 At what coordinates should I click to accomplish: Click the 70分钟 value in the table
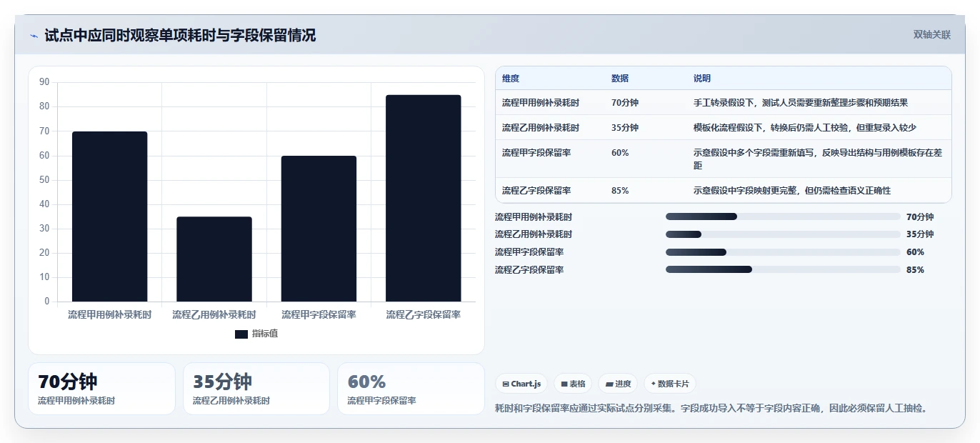click(x=625, y=103)
